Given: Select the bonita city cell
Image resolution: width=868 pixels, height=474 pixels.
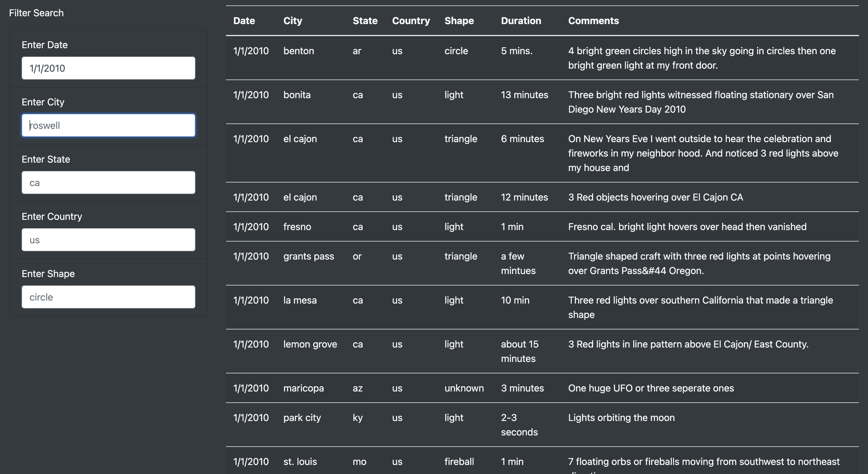Looking at the screenshot, I should point(297,95).
